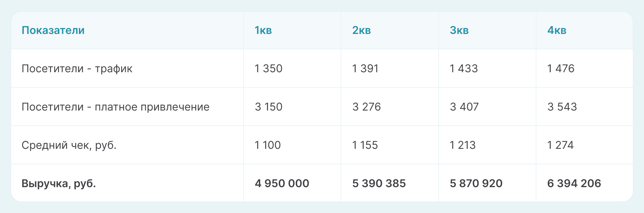Click the 4кв column header
Screen dimensions: 644x213
coord(557,30)
